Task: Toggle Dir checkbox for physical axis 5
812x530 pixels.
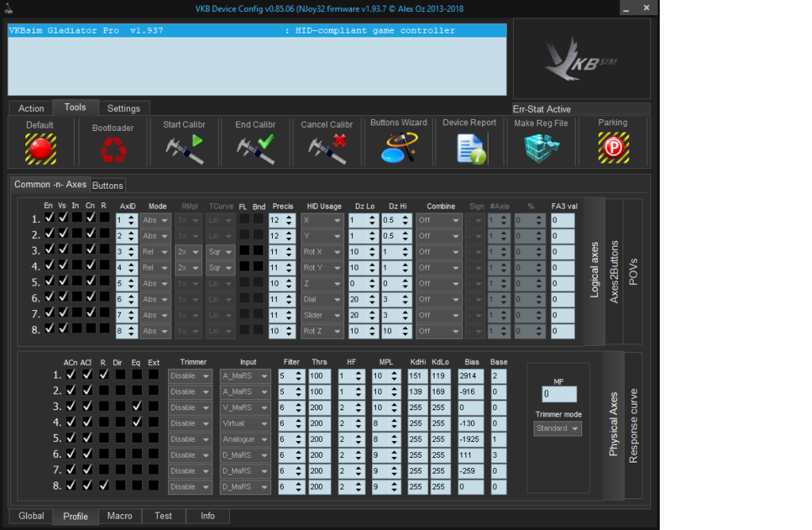Action: (x=121, y=438)
